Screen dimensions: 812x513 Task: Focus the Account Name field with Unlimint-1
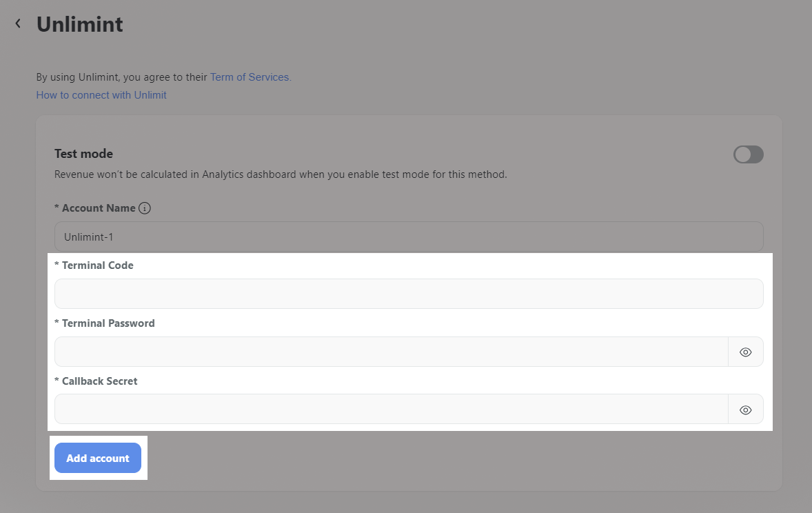[409, 237]
